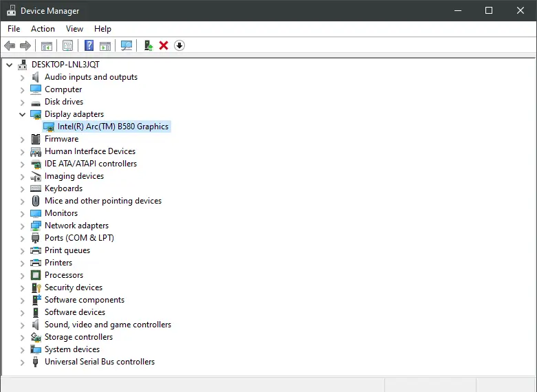
Task: Click Scan for hardware changes monitor icon
Action: pos(127,45)
